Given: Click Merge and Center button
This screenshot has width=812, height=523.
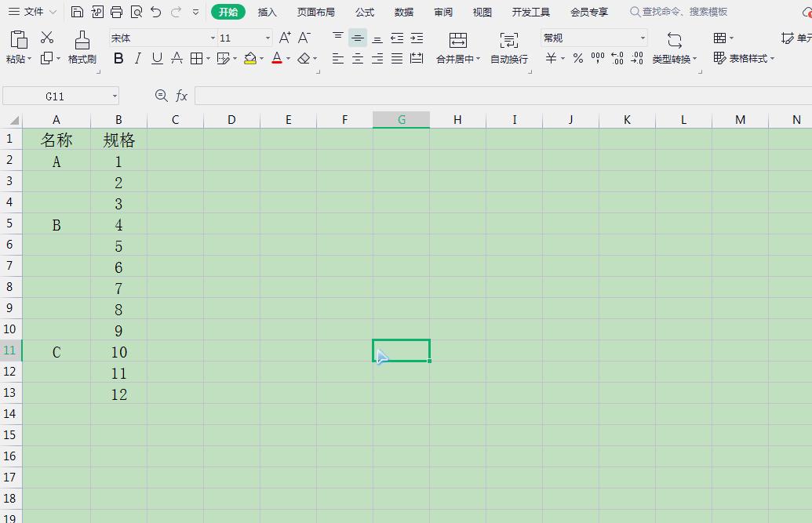Looking at the screenshot, I should pos(458,48).
